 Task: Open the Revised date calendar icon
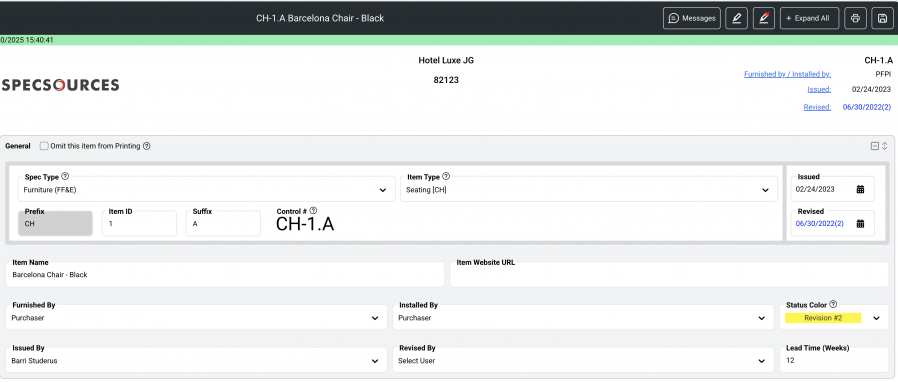point(860,224)
